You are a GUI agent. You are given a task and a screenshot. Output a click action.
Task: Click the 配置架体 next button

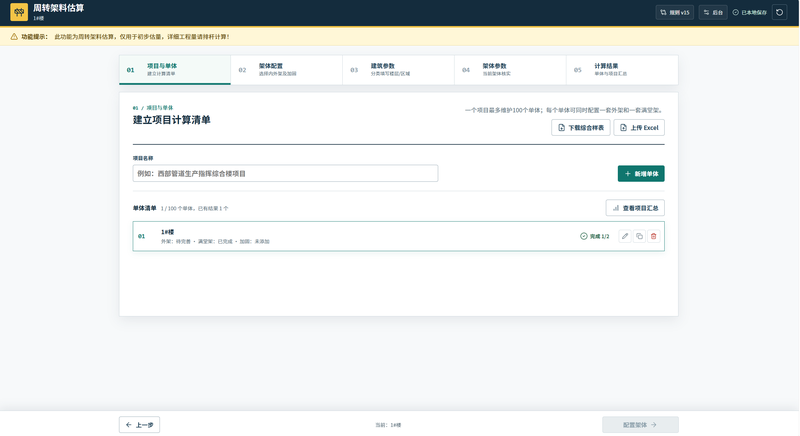[x=640, y=424]
